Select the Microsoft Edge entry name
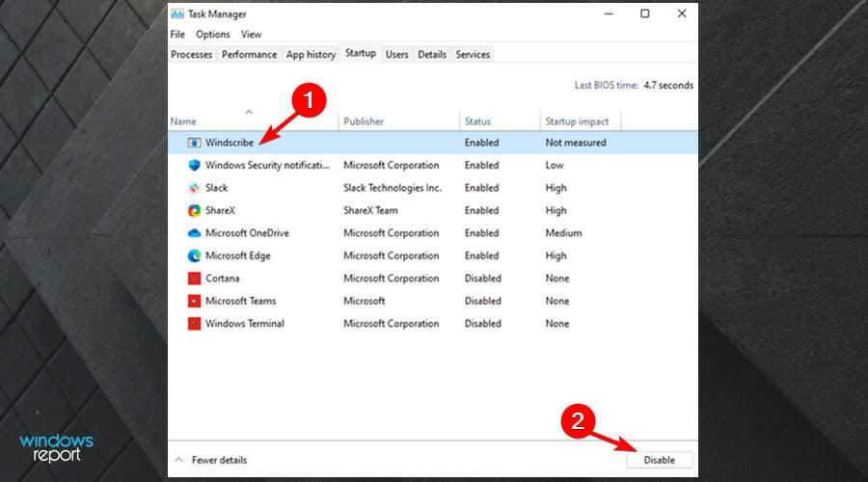 coord(238,256)
